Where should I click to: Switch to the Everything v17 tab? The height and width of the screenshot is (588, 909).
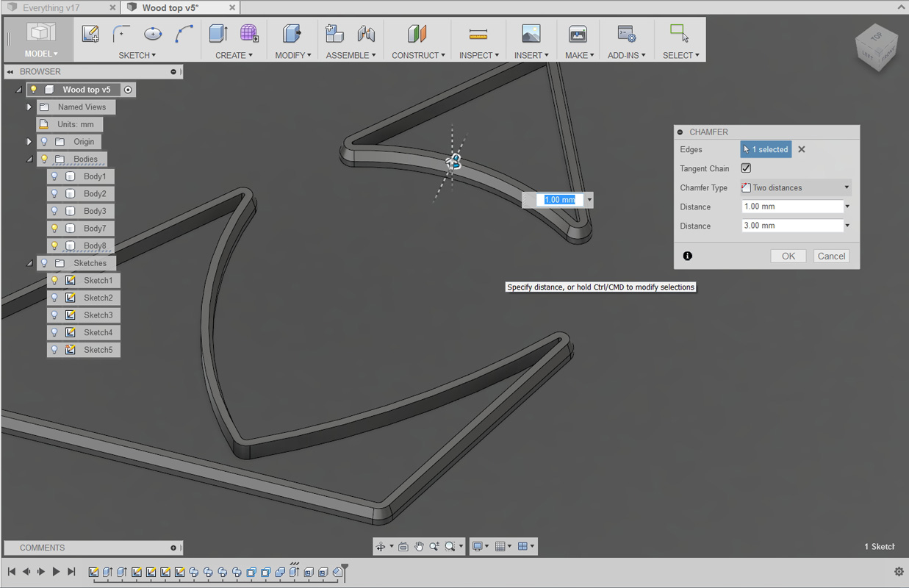click(60, 7)
